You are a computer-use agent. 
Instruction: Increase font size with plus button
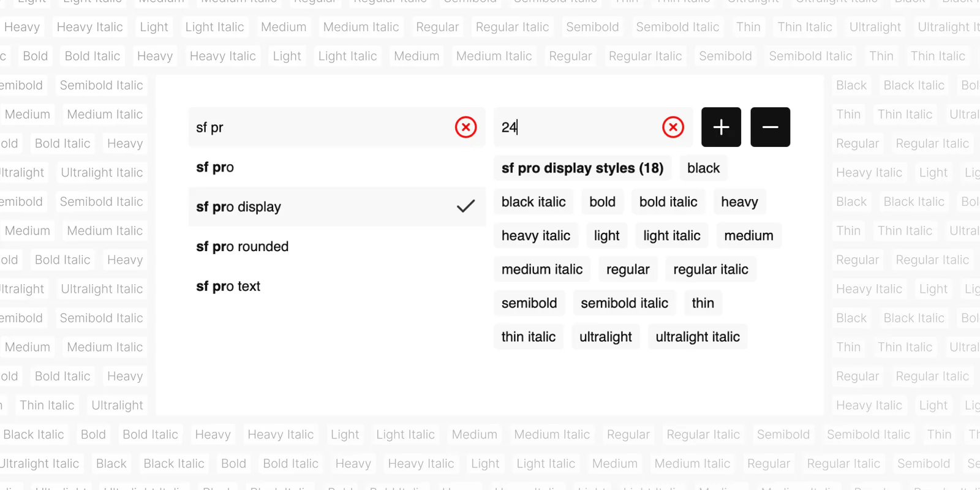pyautogui.click(x=721, y=127)
